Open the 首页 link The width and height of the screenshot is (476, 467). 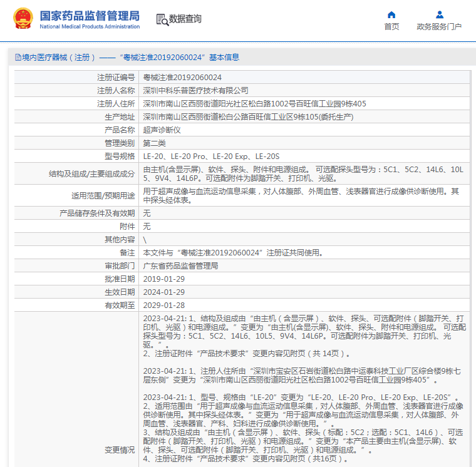coord(391,27)
